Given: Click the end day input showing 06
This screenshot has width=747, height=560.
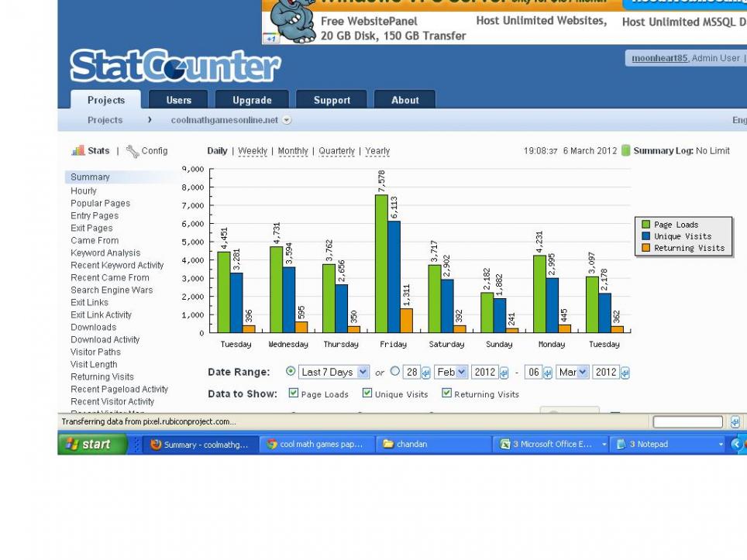Looking at the screenshot, I should [x=534, y=372].
